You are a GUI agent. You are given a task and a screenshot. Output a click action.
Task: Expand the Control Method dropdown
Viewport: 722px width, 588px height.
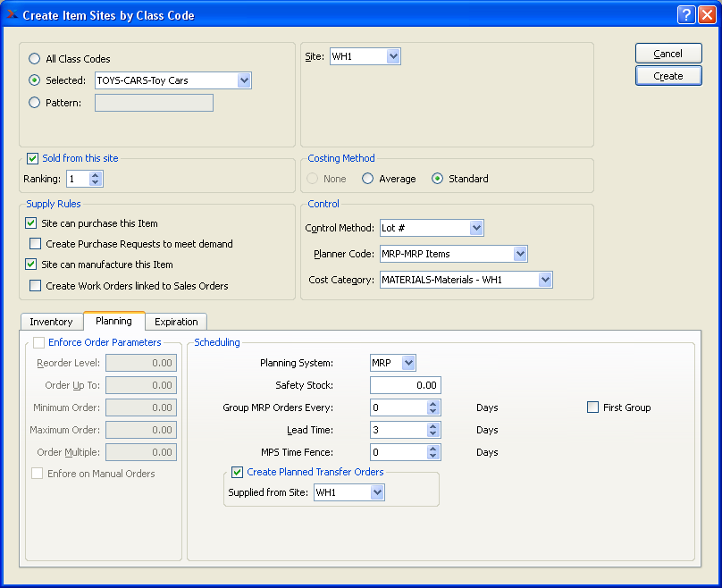(475, 228)
